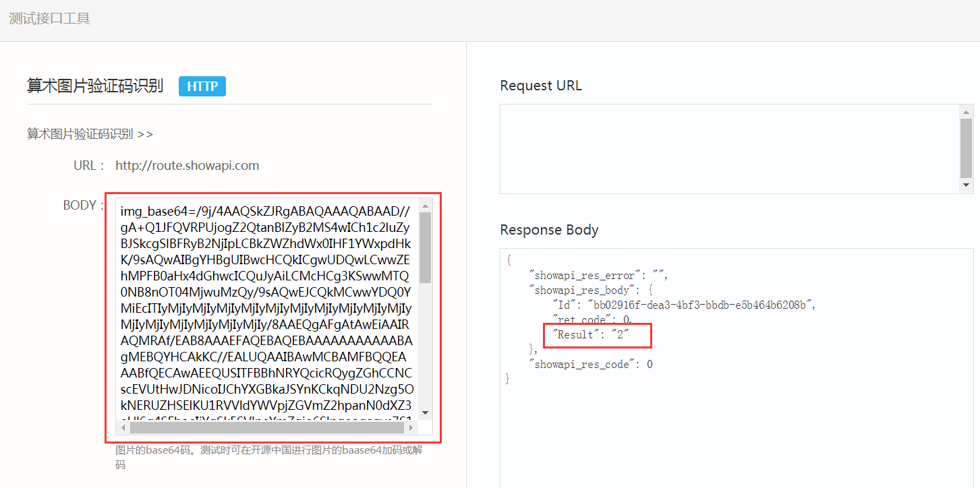The width and height of the screenshot is (980, 488).
Task: Click the 算术图片验证码识别 section title
Action: click(x=95, y=86)
